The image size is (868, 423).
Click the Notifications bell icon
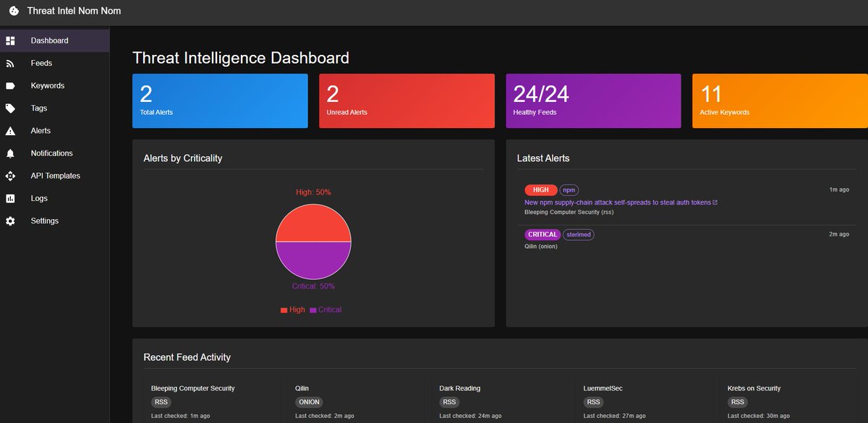click(11, 153)
